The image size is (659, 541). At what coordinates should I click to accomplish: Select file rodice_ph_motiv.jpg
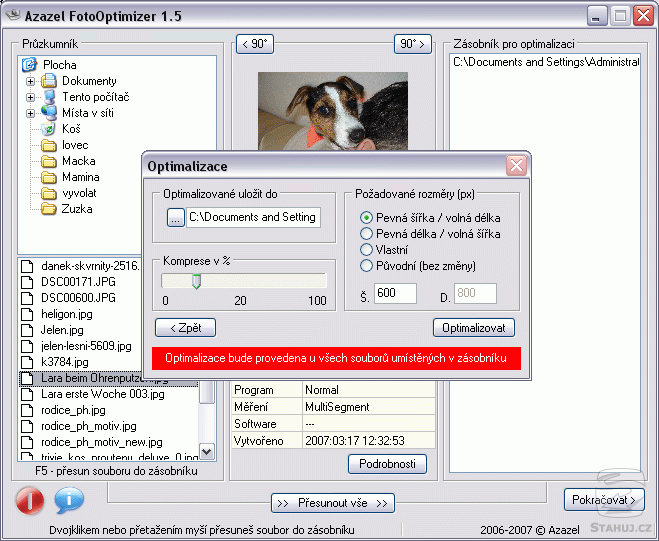(x=89, y=426)
